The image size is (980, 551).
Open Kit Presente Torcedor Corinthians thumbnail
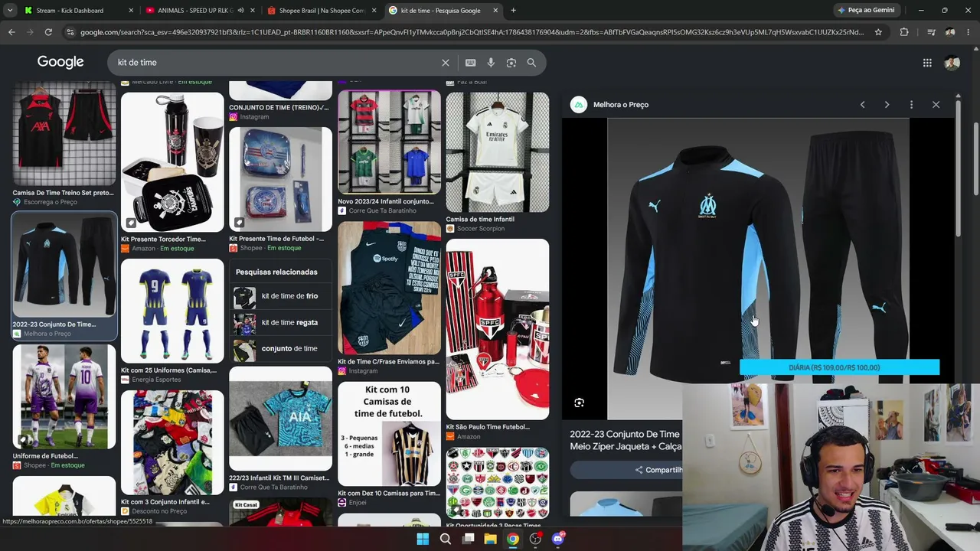point(172,162)
